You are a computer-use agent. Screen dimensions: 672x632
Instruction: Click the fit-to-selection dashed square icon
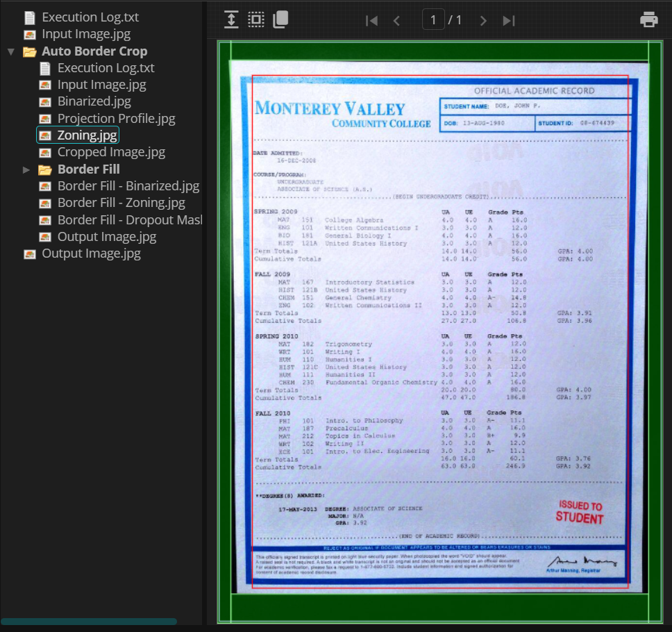[x=256, y=19]
